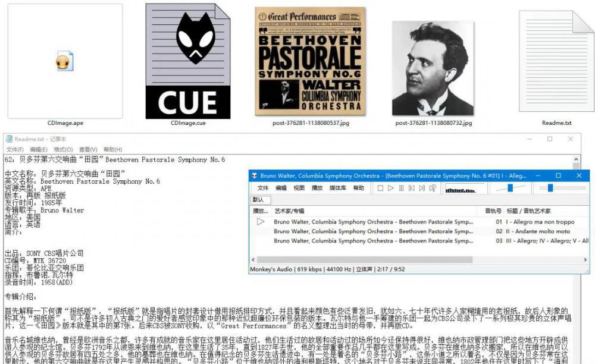Click the Play button in foobar2000 toolbar
Screen dimensions: 595x364
pyautogui.click(x=391, y=188)
